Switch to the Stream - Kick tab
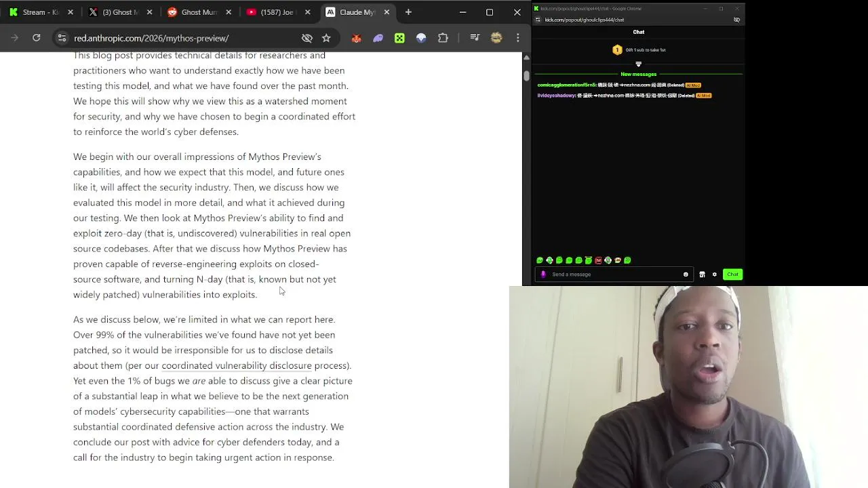Image resolution: width=868 pixels, height=488 pixels. 41,12
